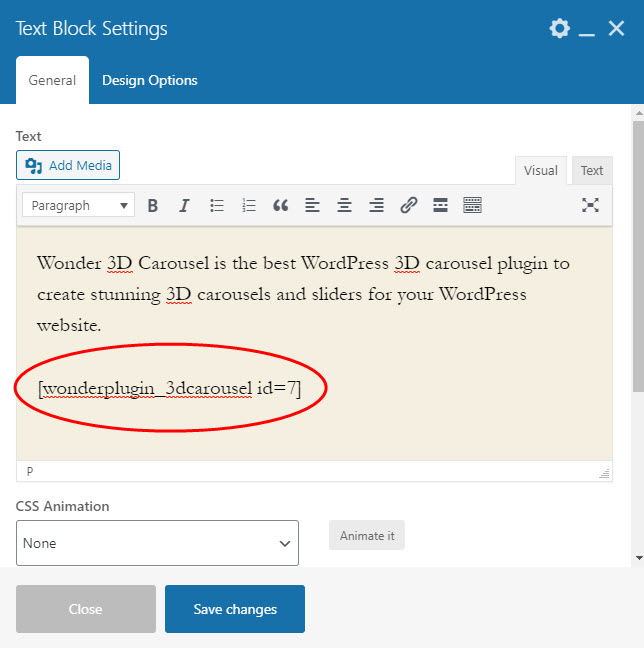Viewport: 644px width, 648px height.
Task: Click the Add Media button
Action: point(68,165)
